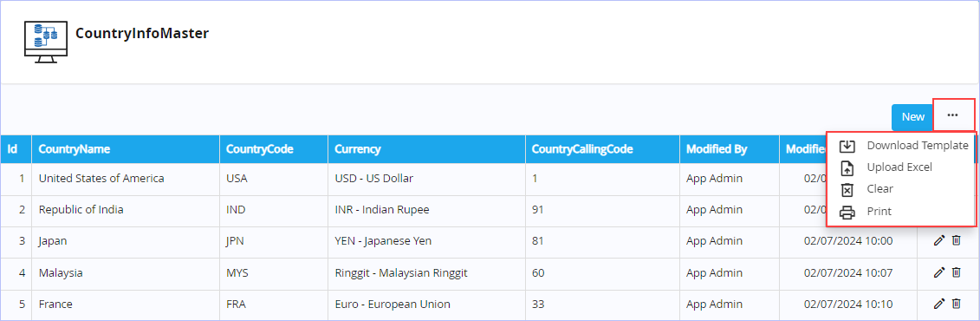Click the Download Template icon
Image resolution: width=980 pixels, height=321 pixels.
[x=847, y=146]
